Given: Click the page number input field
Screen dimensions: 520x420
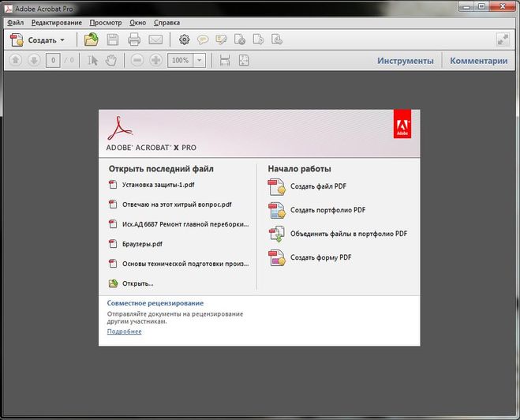Looking at the screenshot, I should pyautogui.click(x=53, y=61).
